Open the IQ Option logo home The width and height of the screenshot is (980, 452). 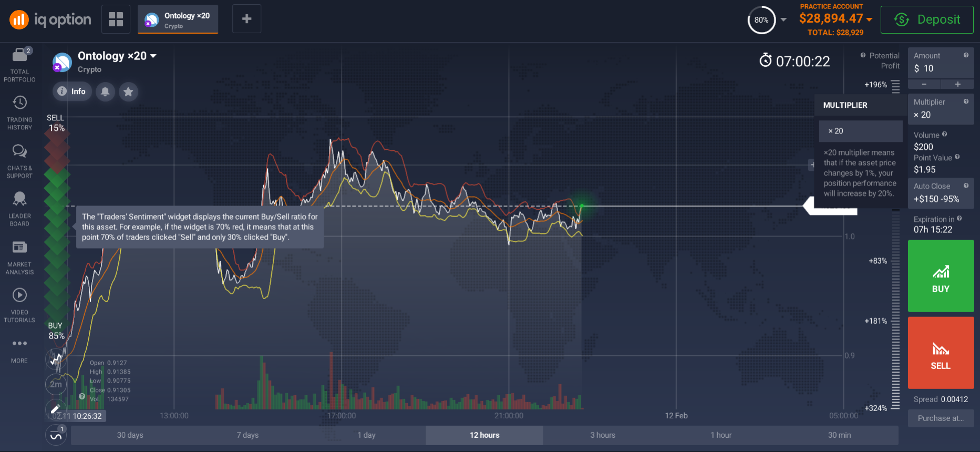click(50, 20)
